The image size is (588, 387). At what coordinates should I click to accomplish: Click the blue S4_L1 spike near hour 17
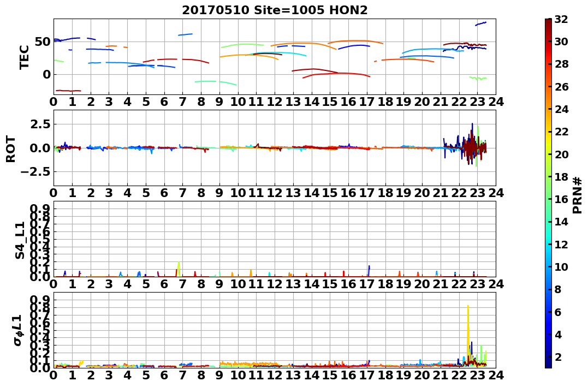coord(369,271)
